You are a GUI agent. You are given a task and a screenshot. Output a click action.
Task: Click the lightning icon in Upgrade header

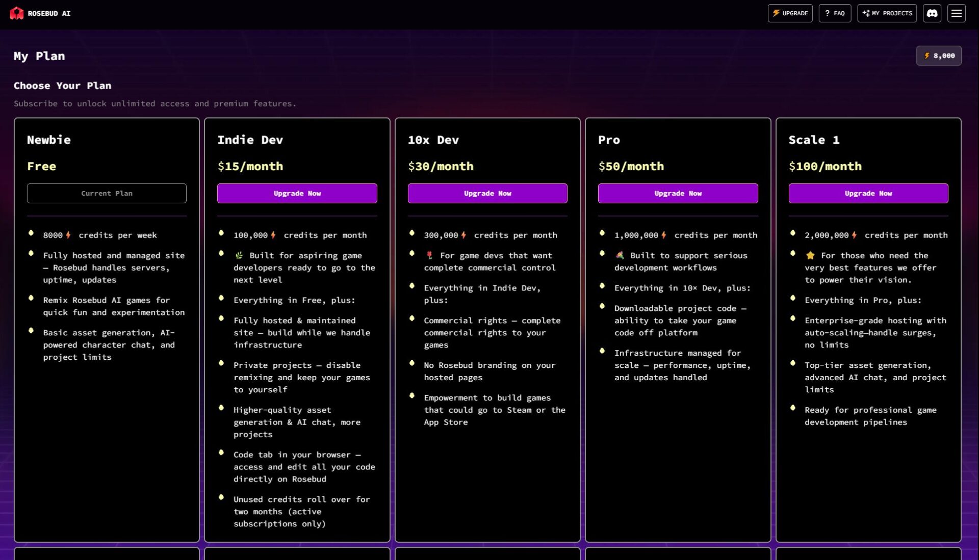[x=776, y=13]
